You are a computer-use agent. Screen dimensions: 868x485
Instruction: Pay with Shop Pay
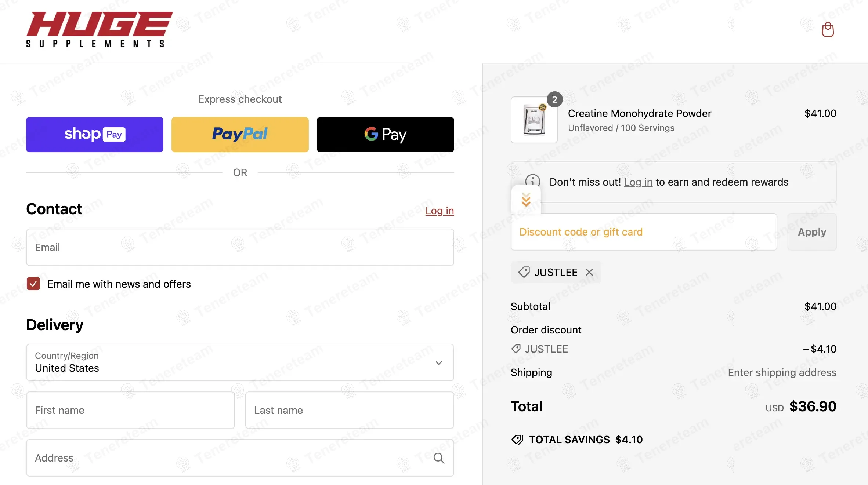pyautogui.click(x=95, y=135)
